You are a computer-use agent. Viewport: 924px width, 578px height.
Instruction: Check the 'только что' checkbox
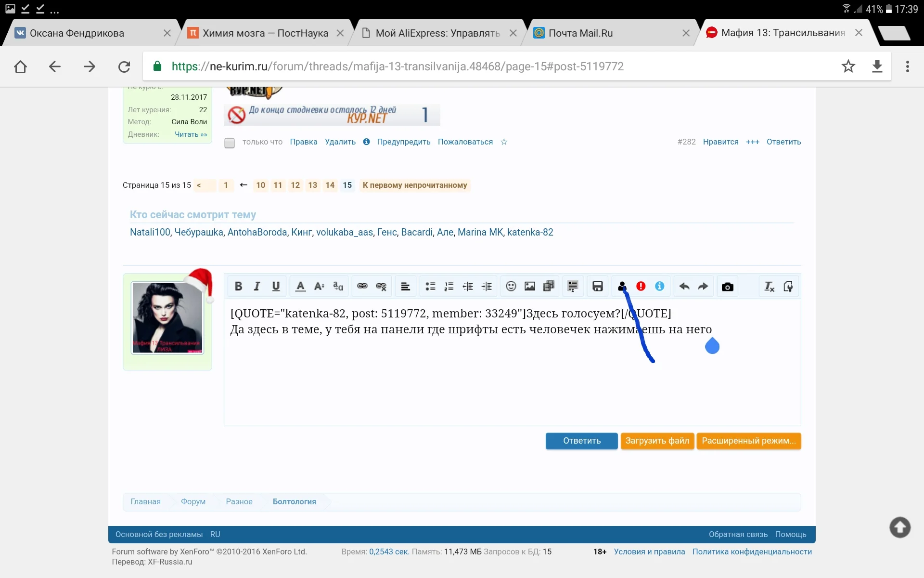coord(229,143)
